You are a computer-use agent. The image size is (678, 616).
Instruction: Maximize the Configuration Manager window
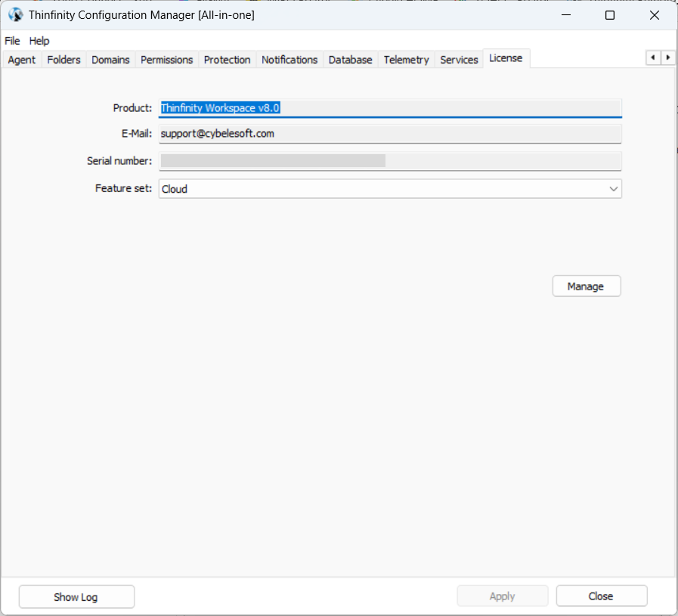pyautogui.click(x=610, y=15)
